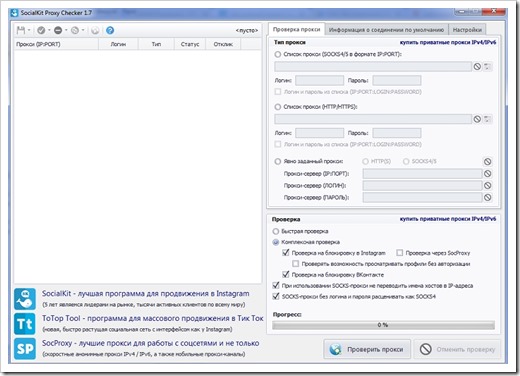Toggle login/password-from-list checkbox under SOCKS list
This screenshot has width=520, height=376.
point(278,91)
